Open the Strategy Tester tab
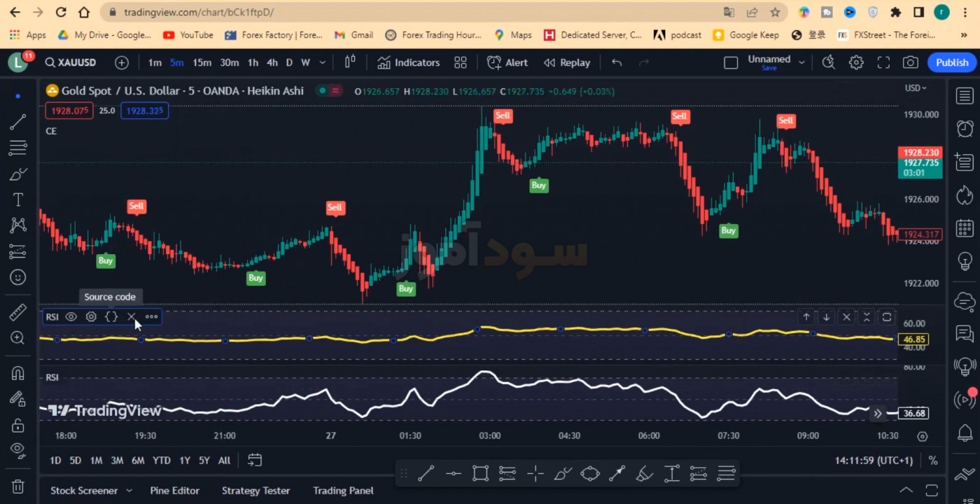980x504 pixels. (x=255, y=491)
